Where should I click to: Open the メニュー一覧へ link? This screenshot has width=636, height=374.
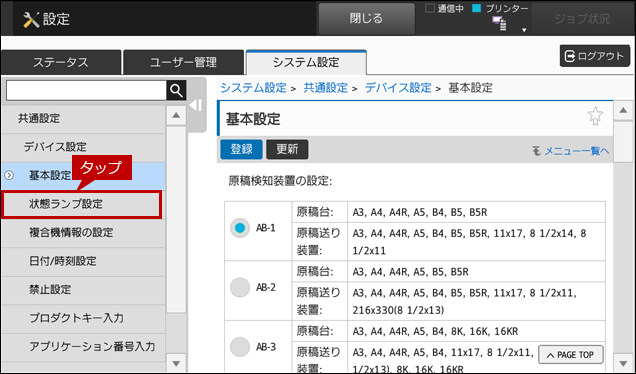[x=576, y=151]
